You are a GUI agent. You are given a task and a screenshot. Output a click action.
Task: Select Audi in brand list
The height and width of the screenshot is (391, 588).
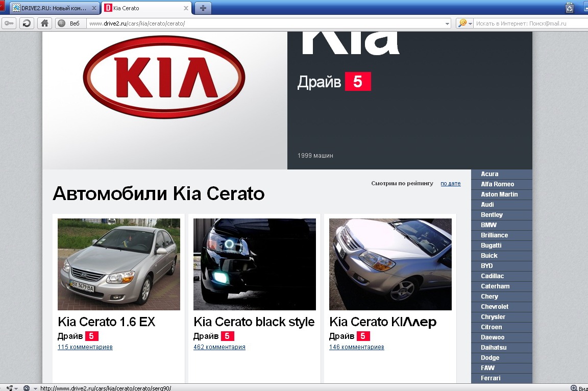point(501,204)
